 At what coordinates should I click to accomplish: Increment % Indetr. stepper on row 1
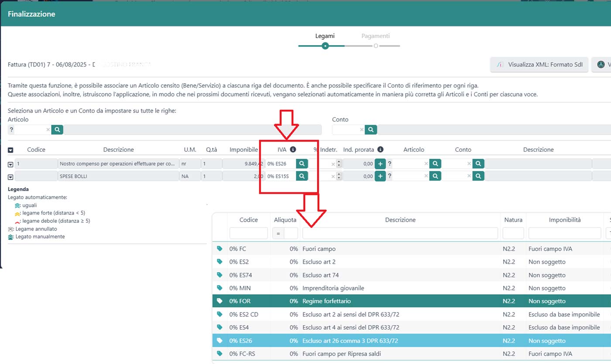point(339,162)
